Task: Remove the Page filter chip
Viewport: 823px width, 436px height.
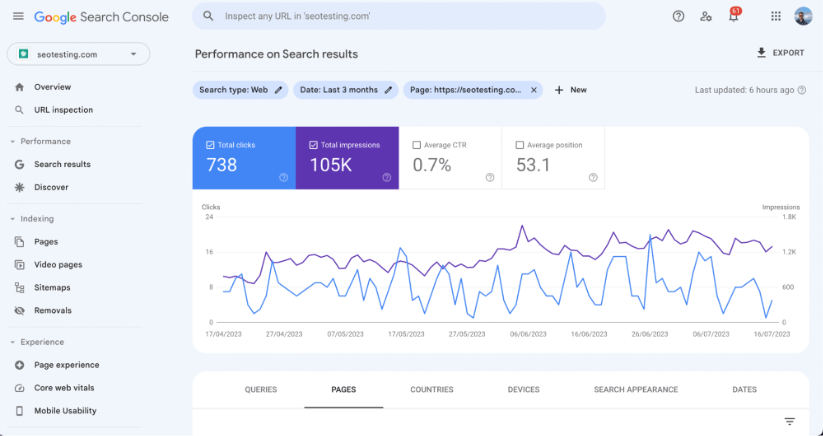Action: (533, 90)
